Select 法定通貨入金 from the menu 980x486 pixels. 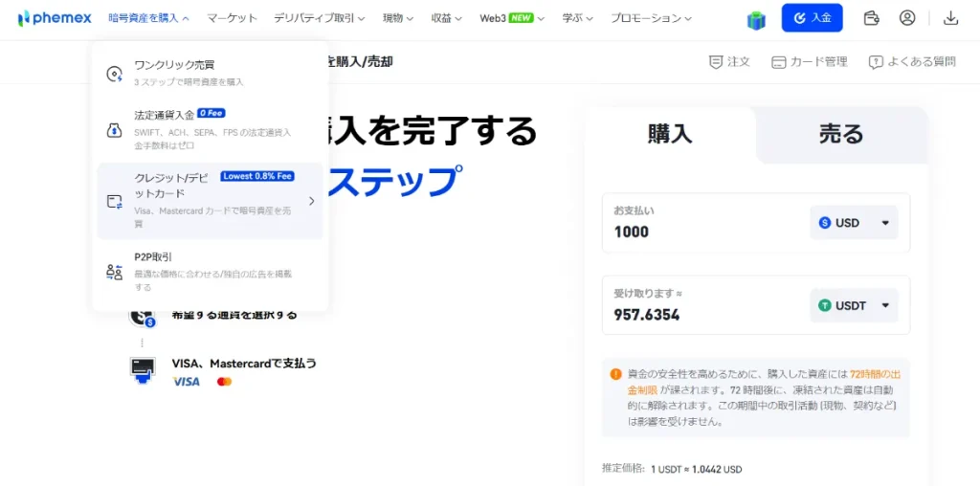tap(210, 130)
